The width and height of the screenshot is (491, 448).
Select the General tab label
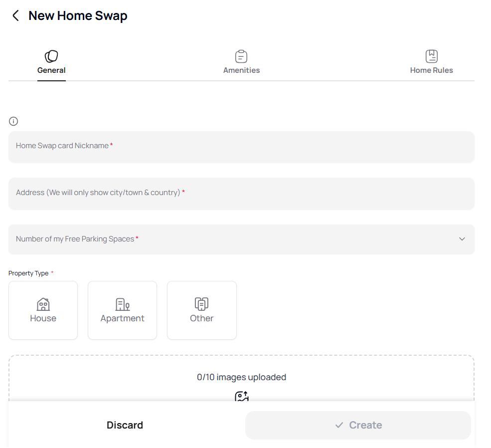[x=51, y=70]
